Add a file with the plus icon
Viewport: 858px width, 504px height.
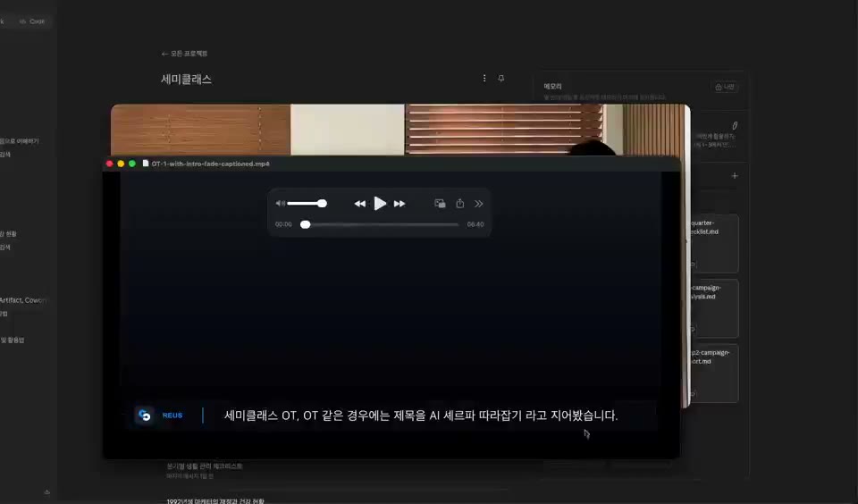735,176
